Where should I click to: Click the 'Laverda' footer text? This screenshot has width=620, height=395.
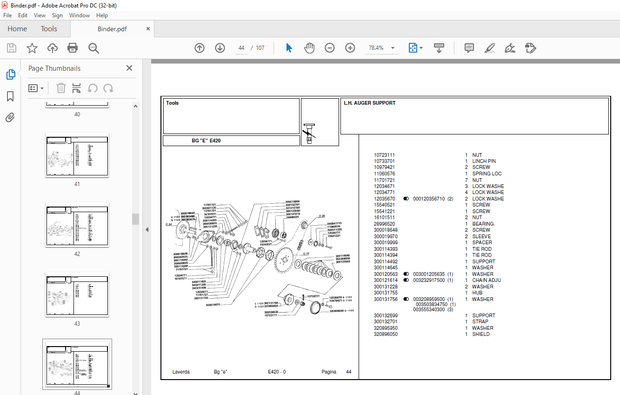coord(181,372)
